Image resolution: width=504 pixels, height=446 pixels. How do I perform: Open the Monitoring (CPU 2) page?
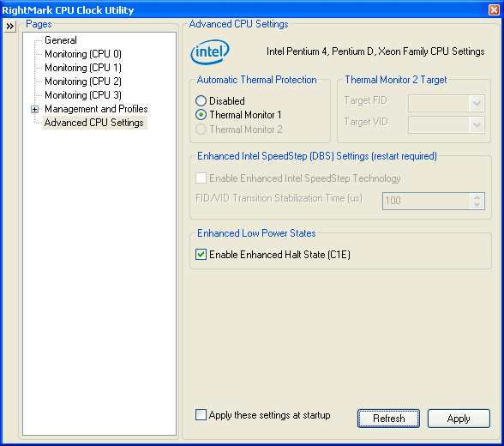pos(83,81)
